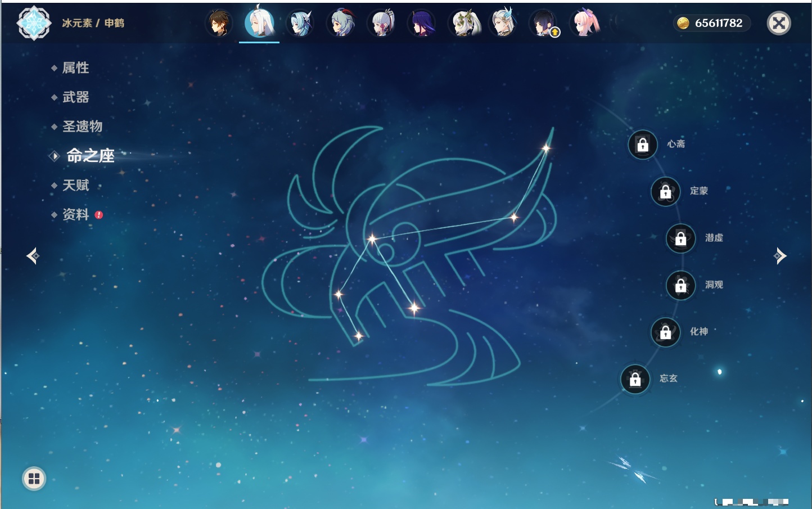
Task: Go to previous character with left arrow
Action: (33, 256)
